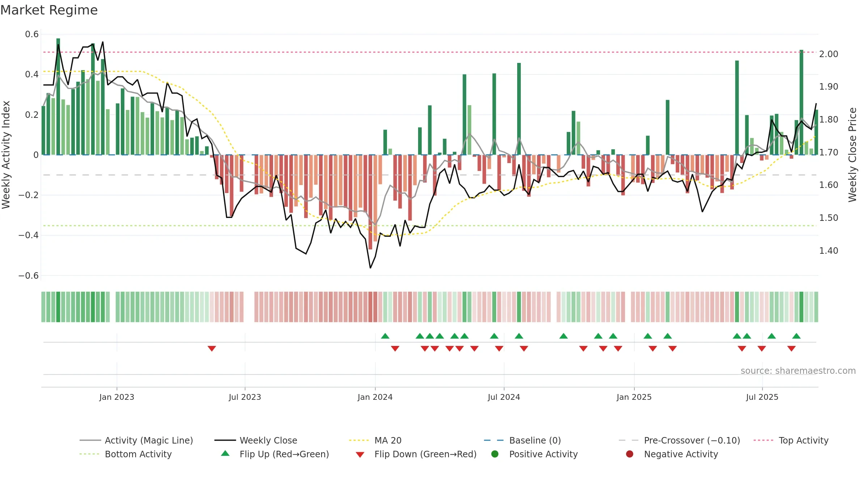Click the Jul 2023 x-axis label
This screenshot has width=868, height=488.
245,397
